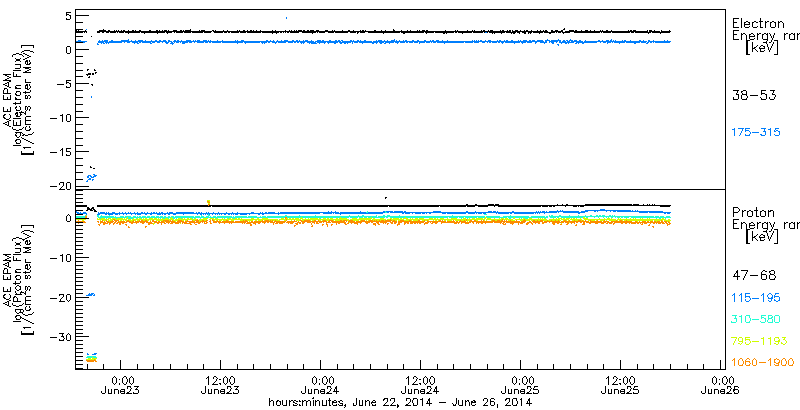Select the 175-315 electron energy legend label

pyautogui.click(x=756, y=133)
